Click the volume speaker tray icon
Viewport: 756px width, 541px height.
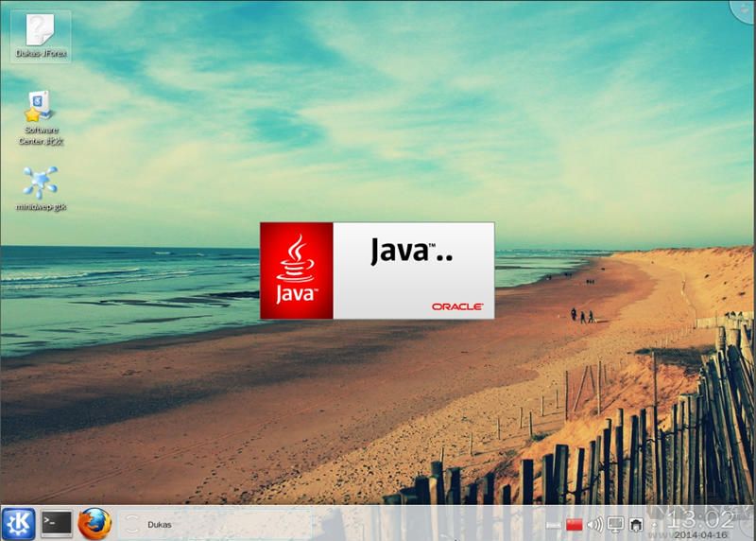(594, 525)
